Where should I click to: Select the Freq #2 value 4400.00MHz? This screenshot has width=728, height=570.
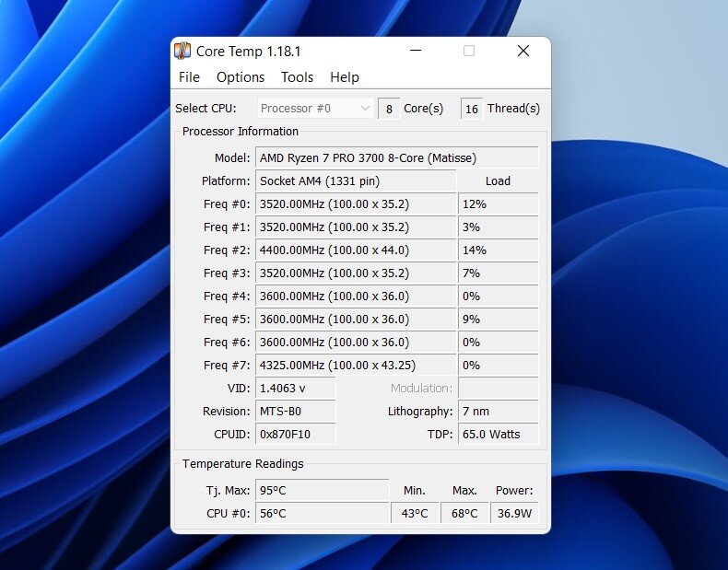click(x=356, y=250)
